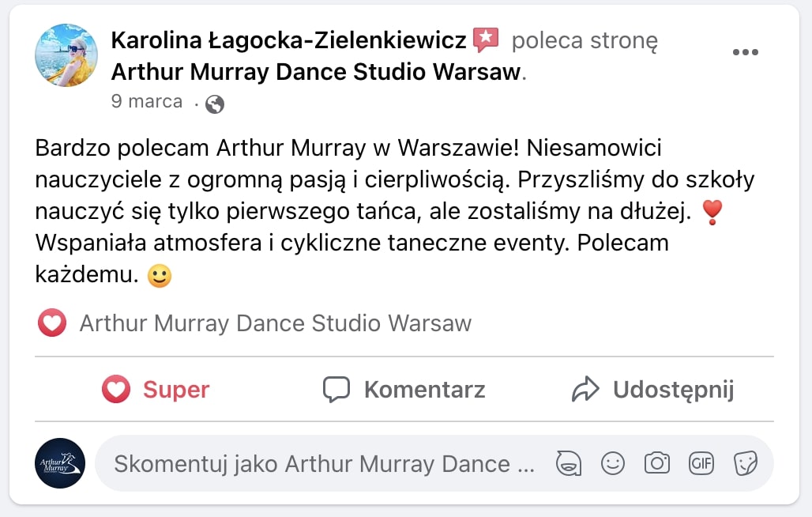View who reacted: Arthur Murray Dance Studio Warsaw

[275, 323]
